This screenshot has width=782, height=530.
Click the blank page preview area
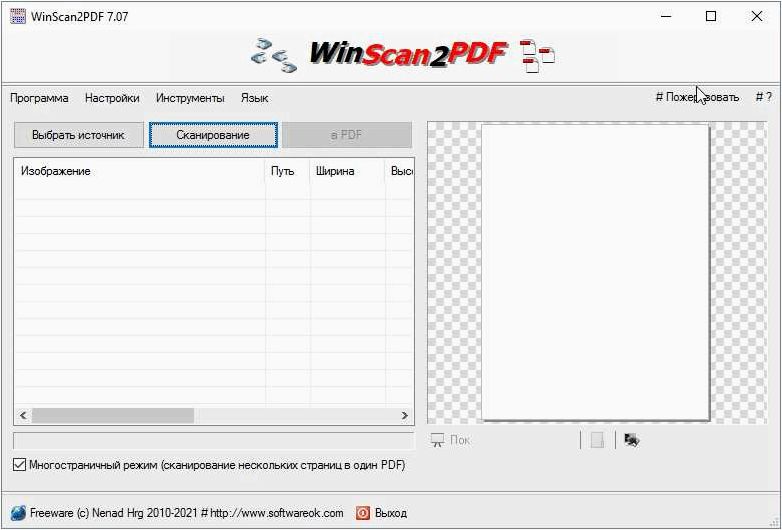(595, 272)
